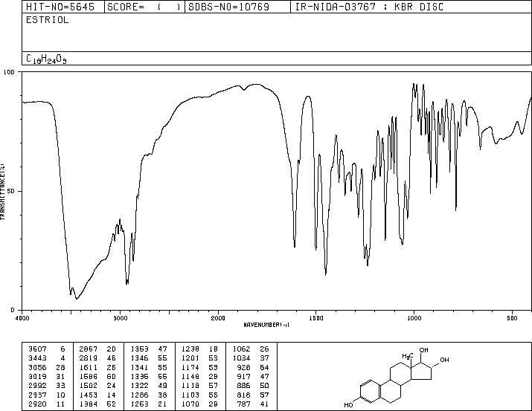Click the HO phenol label on the structure
Screen dimensions: 532x411
click(348, 405)
